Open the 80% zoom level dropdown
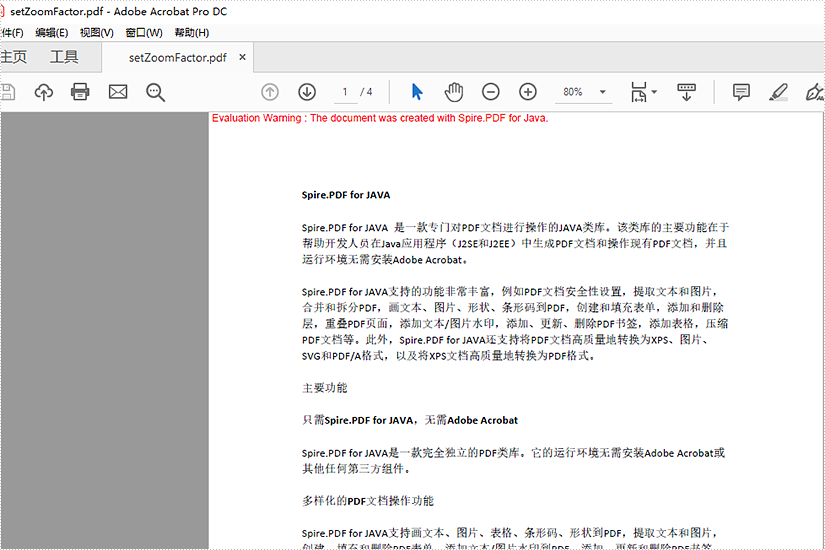825x550 pixels. (603, 92)
